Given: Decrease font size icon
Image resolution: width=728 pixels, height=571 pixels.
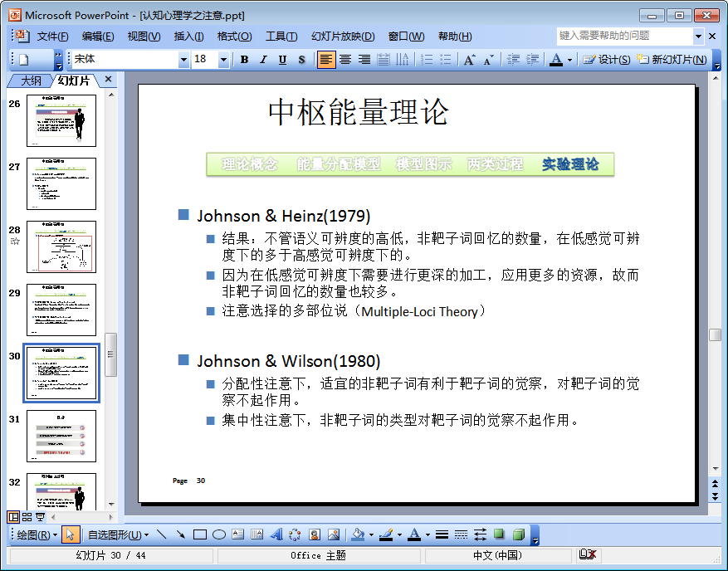Looking at the screenshot, I should 488,60.
